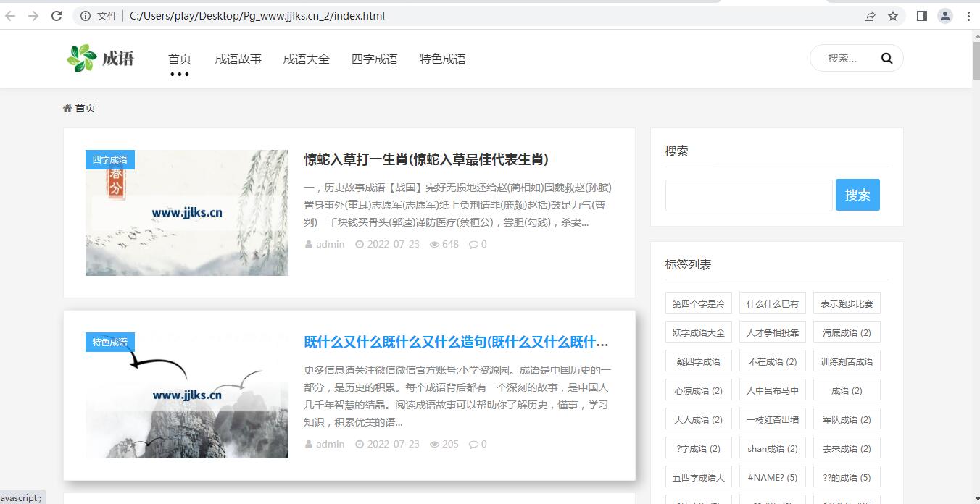Click the 首页 breadcrumb link
980x504 pixels.
coord(85,108)
